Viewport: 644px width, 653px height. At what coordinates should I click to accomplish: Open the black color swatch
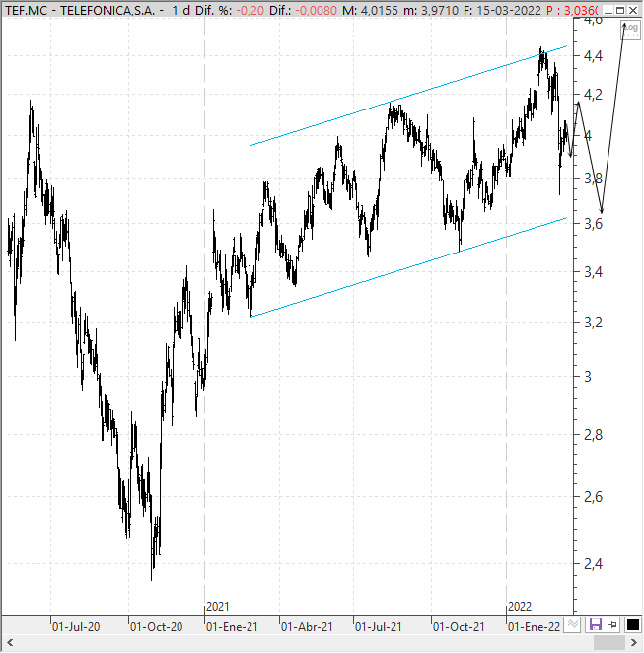coord(633,625)
